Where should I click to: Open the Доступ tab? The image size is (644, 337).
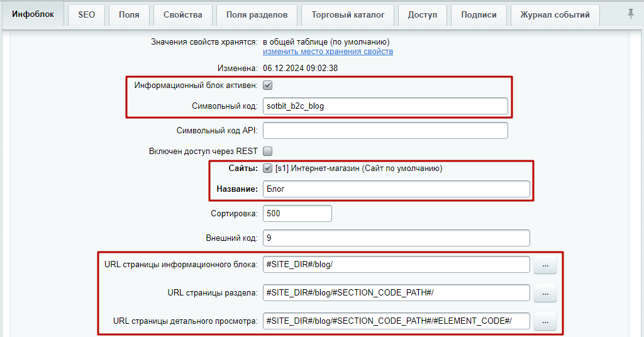coord(422,15)
